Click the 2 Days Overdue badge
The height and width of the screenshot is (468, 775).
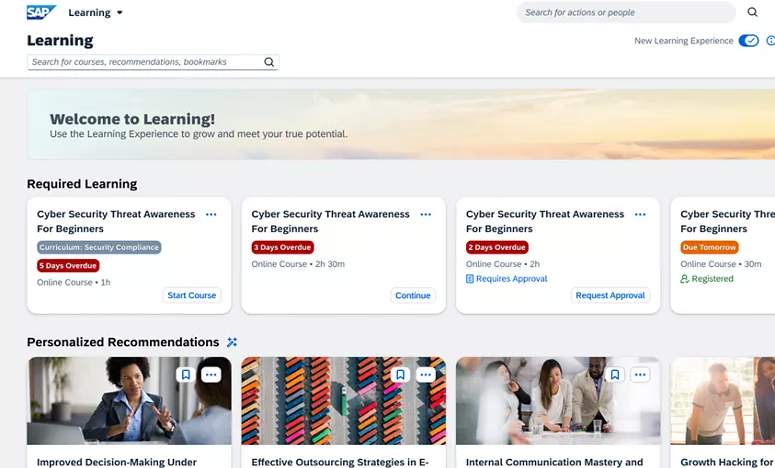pos(497,247)
